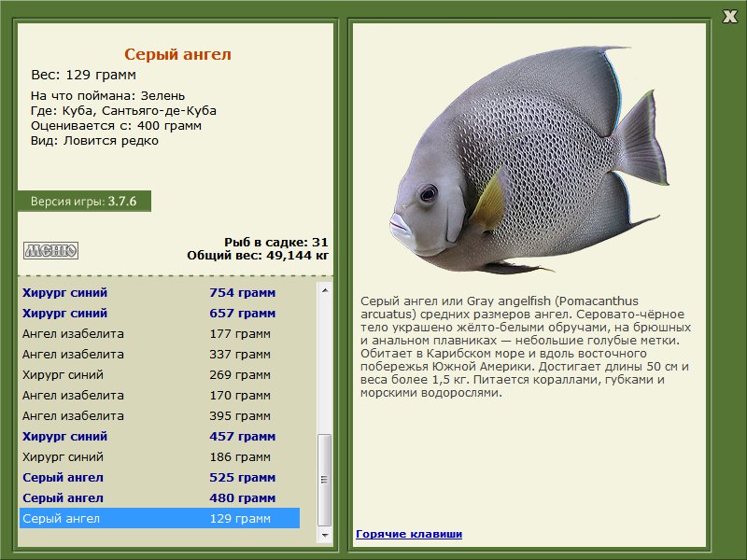Click the Gray angelfish description paragraph
This screenshot has width=747, height=560.
pyautogui.click(x=526, y=347)
